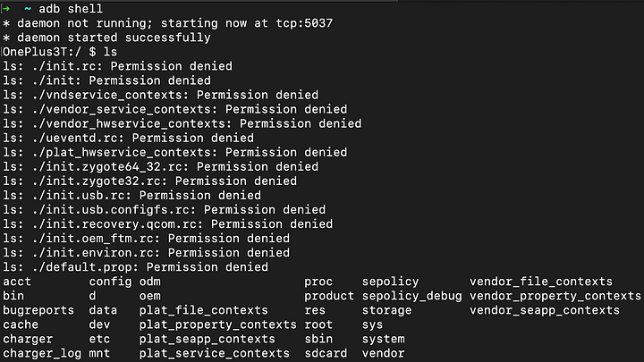This screenshot has height=362, width=644.
Task: Click the OnePlus3T shell prompt
Action: pos(49,52)
